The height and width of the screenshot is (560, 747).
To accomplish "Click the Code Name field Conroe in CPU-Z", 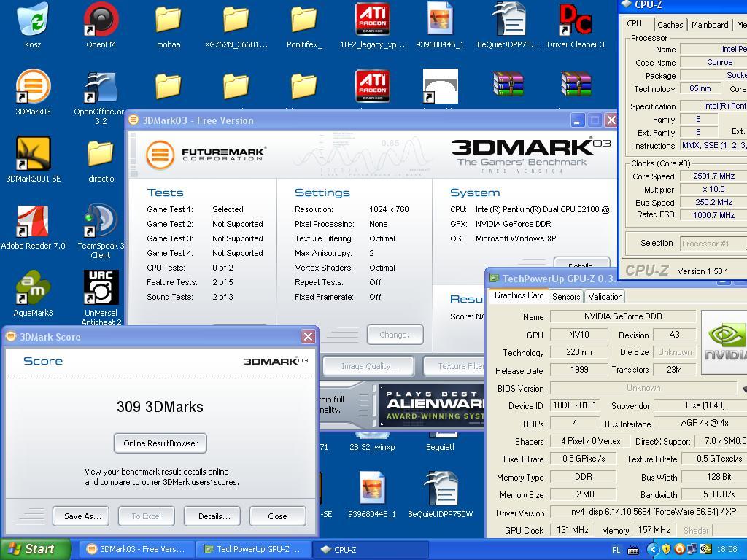I will (713, 62).
